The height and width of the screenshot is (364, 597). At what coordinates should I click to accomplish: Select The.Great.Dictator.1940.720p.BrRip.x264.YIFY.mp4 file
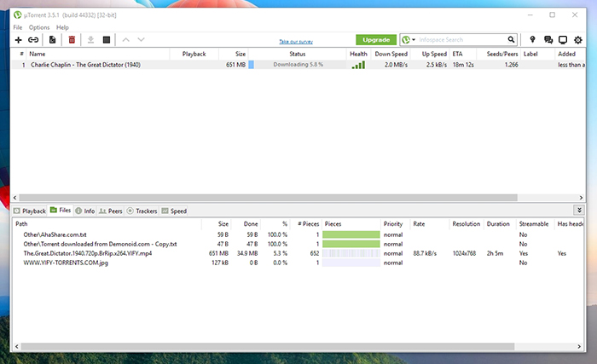pos(88,253)
